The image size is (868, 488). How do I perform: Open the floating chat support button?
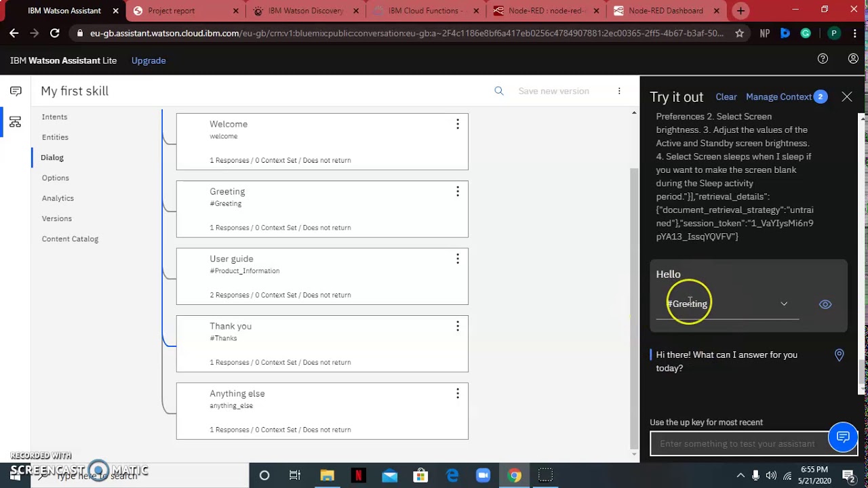pyautogui.click(x=843, y=437)
